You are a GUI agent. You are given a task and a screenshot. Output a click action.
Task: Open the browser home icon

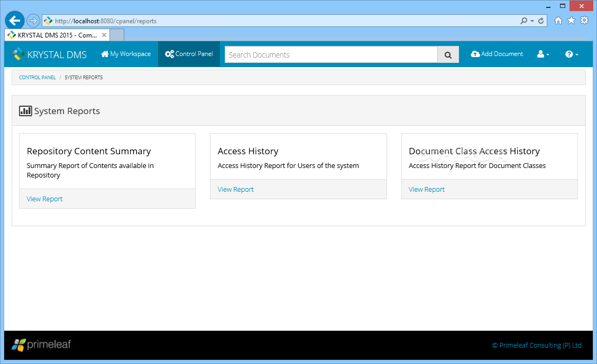(558, 21)
